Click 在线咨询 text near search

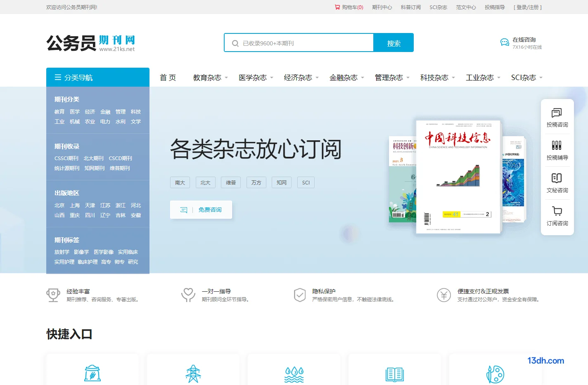point(524,40)
